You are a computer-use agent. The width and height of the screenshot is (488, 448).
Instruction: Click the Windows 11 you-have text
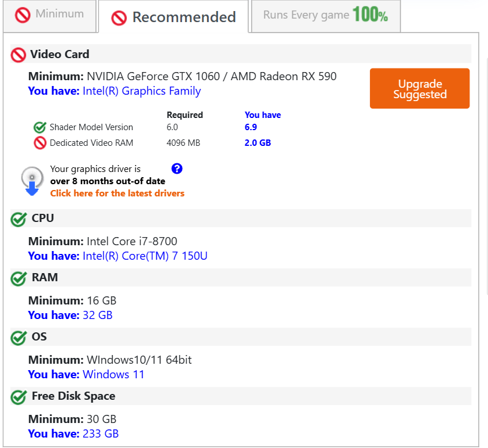coord(113,375)
